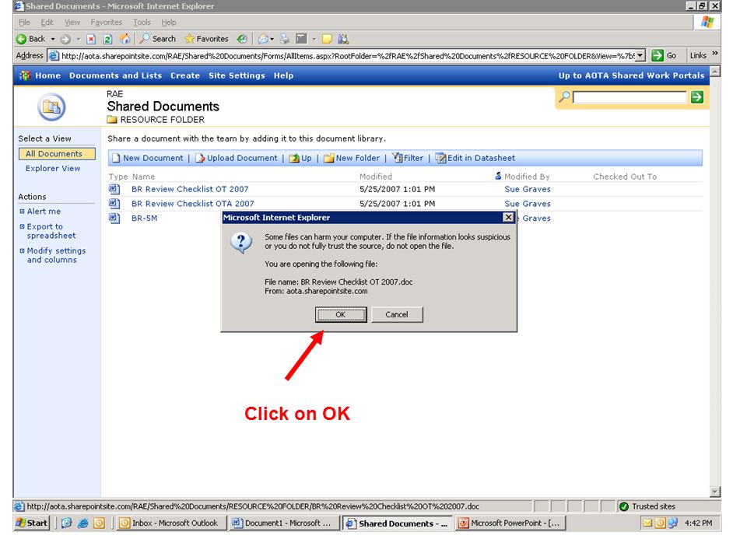
Task: Switch to Explorer View
Action: 53,169
